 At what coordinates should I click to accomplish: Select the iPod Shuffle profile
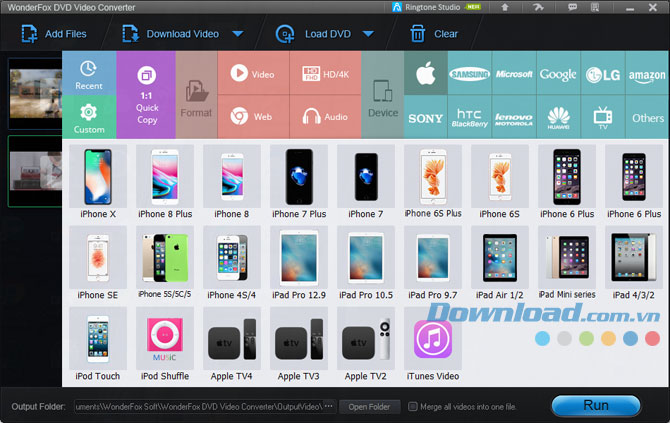click(165, 344)
